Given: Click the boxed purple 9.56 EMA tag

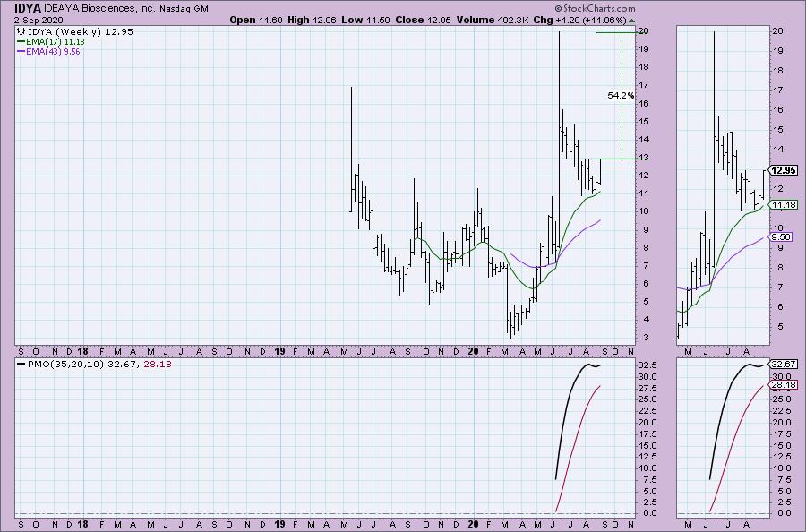Looking at the screenshot, I should pos(781,237).
